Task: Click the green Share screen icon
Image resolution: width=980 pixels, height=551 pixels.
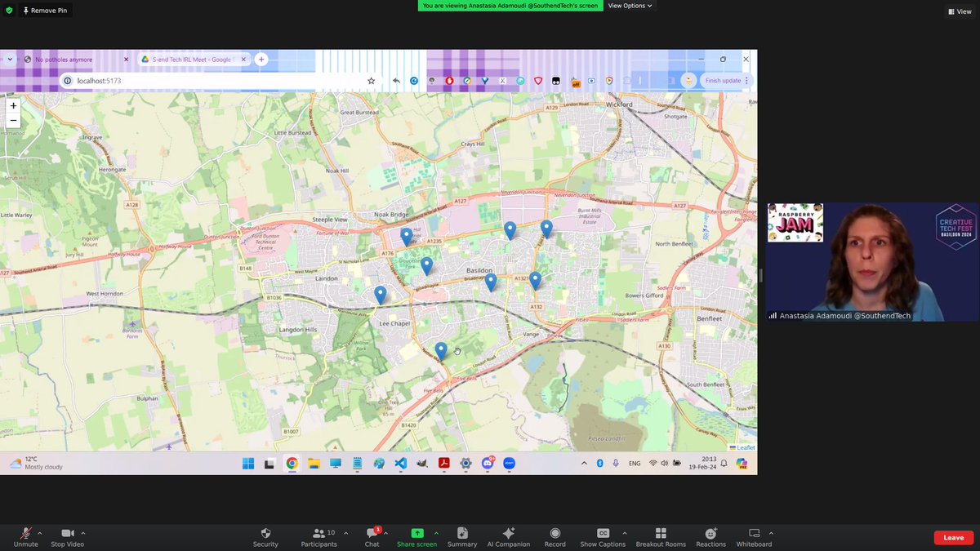Action: point(416,533)
